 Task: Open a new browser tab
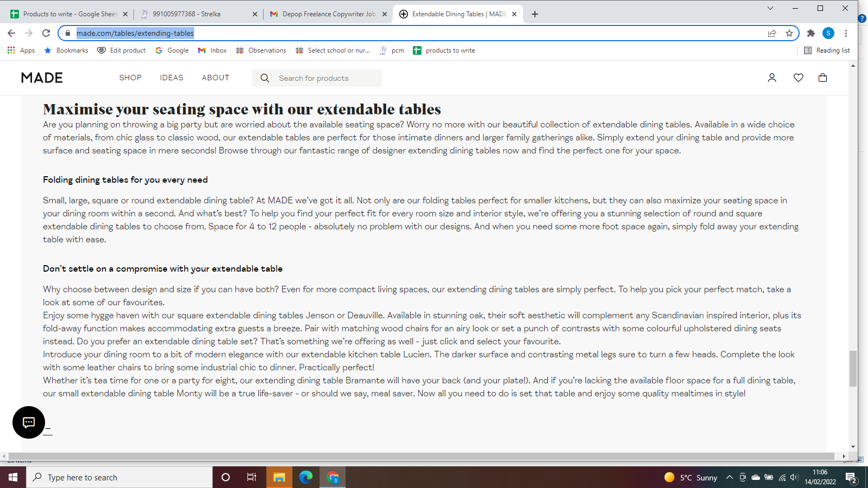(x=535, y=14)
